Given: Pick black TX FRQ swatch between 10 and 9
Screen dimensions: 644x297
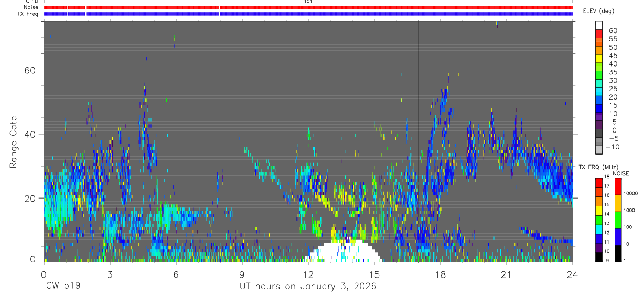Looking at the screenshot, I should [599, 257].
